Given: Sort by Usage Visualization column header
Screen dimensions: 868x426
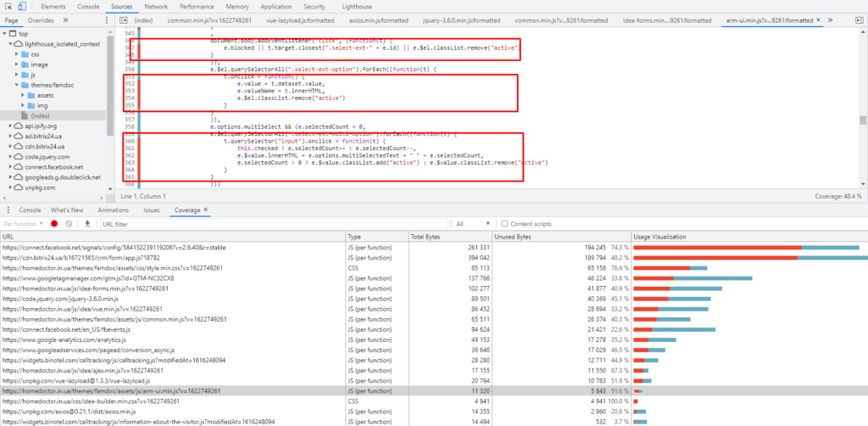Looking at the screenshot, I should (749, 237).
